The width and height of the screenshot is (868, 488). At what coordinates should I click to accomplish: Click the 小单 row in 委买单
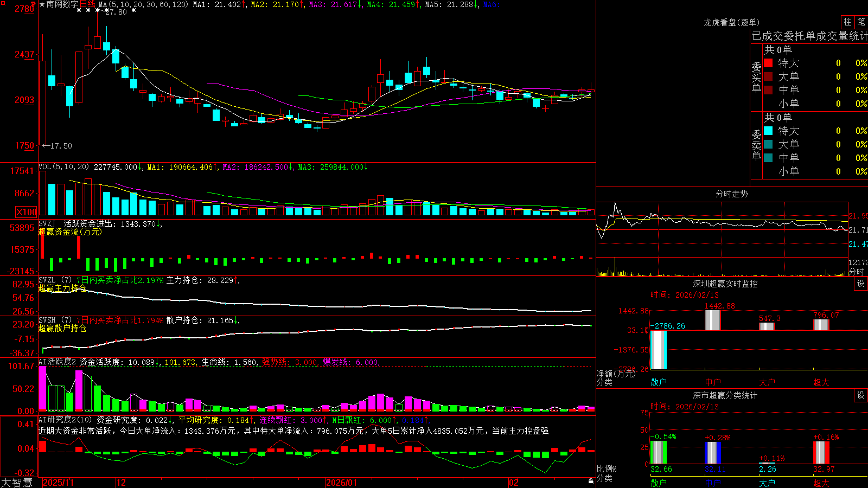(x=815, y=104)
